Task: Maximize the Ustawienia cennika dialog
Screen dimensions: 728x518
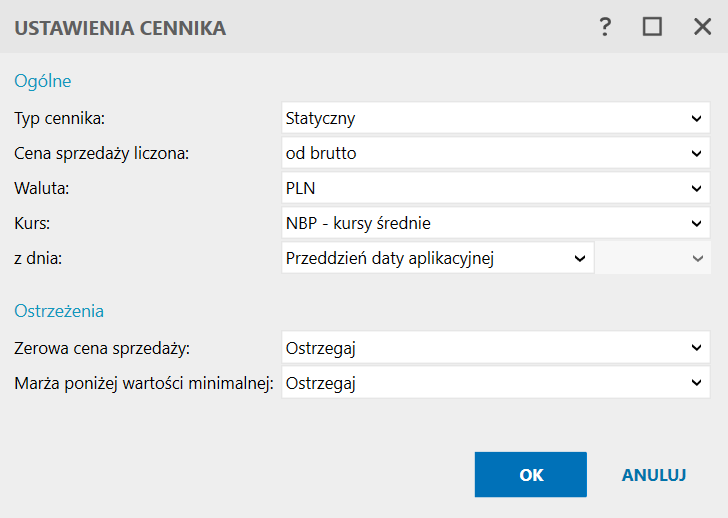Action: 653,27
